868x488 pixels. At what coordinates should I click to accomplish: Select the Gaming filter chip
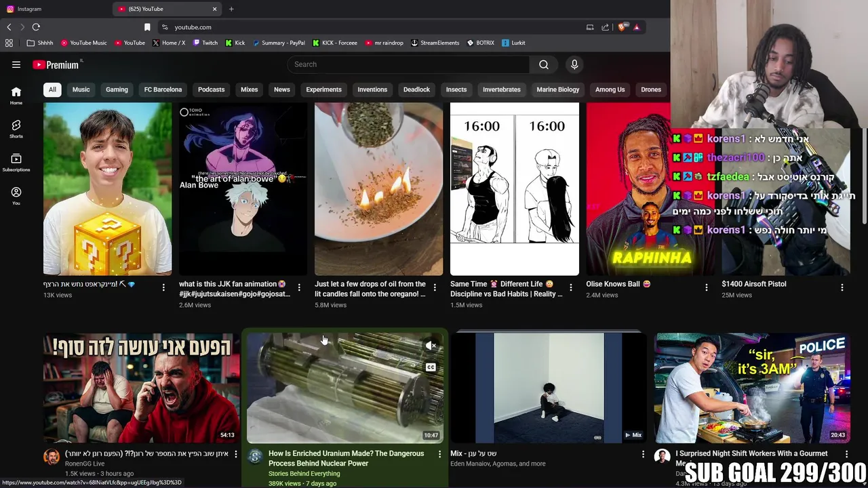[x=117, y=89]
